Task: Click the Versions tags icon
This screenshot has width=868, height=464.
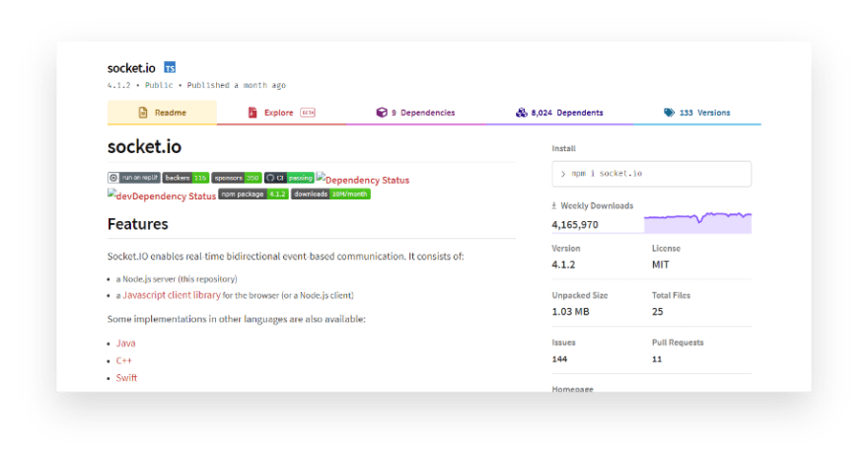Action: coord(670,113)
